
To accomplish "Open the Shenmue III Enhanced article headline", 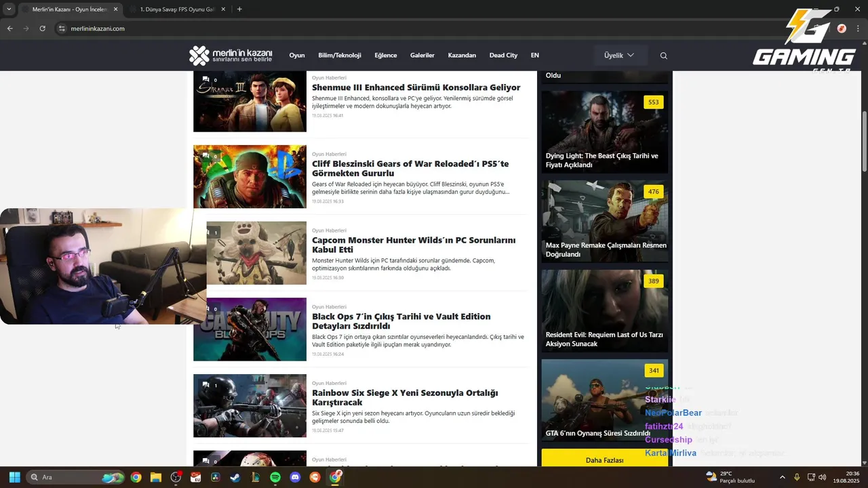I will tap(416, 87).
